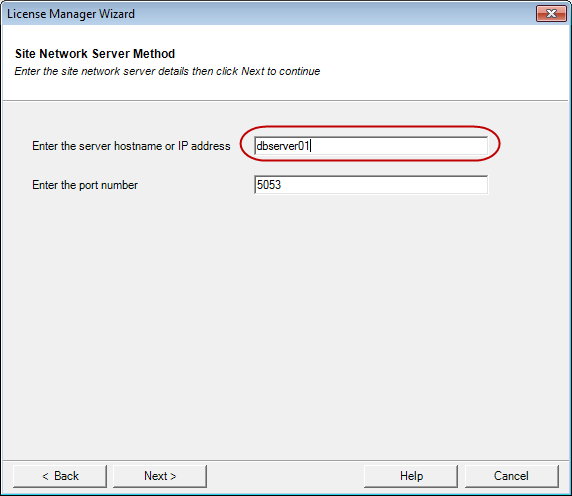
Task: Continue the wizard with Next
Action: pyautogui.click(x=160, y=476)
